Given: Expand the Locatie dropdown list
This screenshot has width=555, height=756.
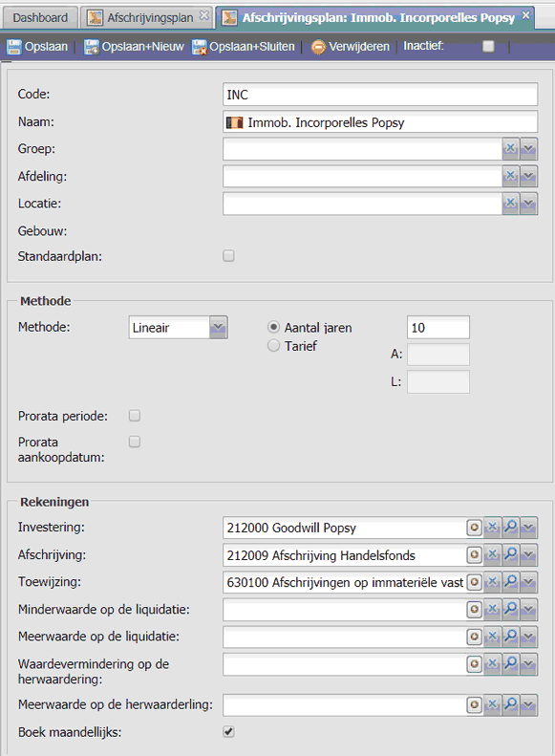Looking at the screenshot, I should click(528, 204).
